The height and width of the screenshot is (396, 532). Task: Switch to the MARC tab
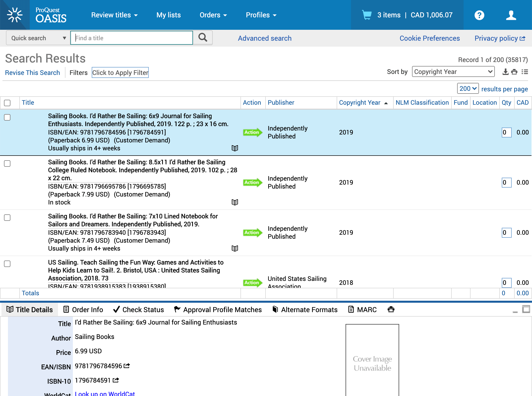[362, 310]
